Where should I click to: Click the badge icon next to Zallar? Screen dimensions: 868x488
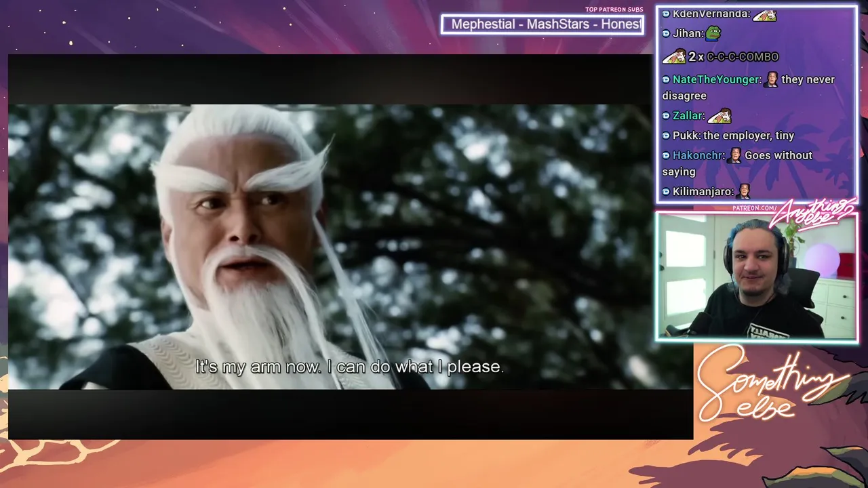tap(666, 116)
